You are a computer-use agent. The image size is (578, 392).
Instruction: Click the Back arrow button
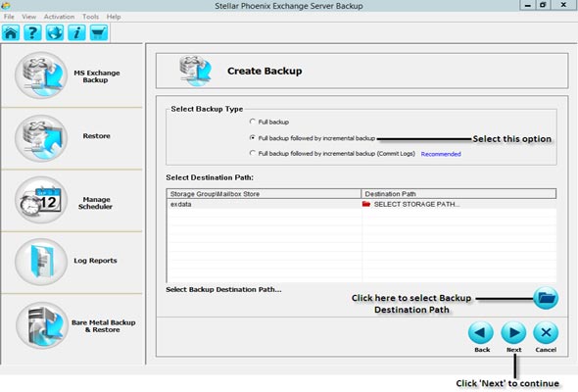point(481,332)
